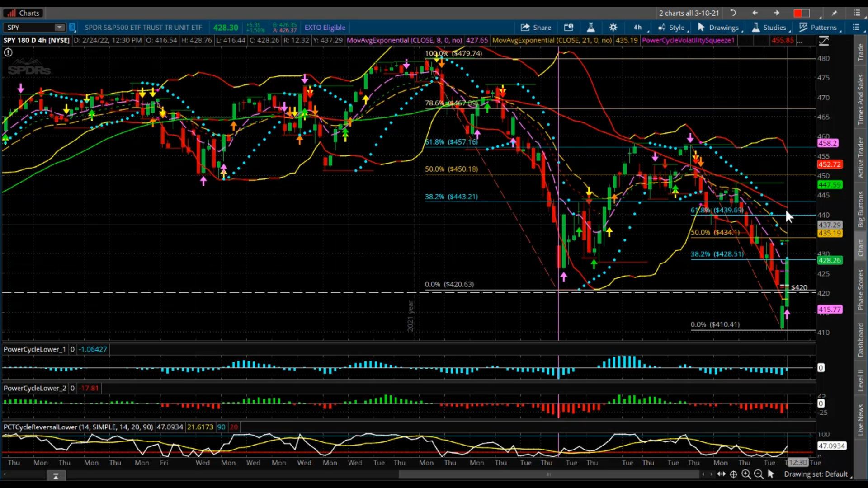Click the 12:30 time axis marker
The height and width of the screenshot is (488, 868).
pyautogui.click(x=798, y=462)
